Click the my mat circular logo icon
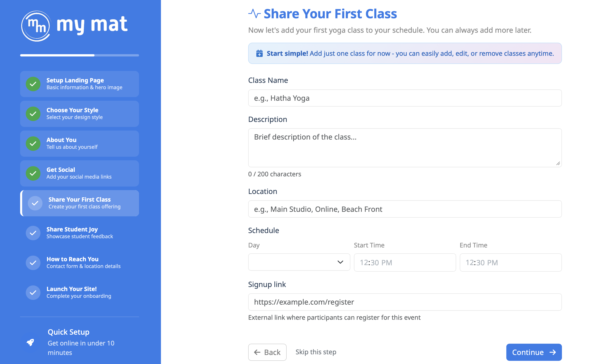This screenshot has width=599, height=364. pyautogui.click(x=36, y=26)
